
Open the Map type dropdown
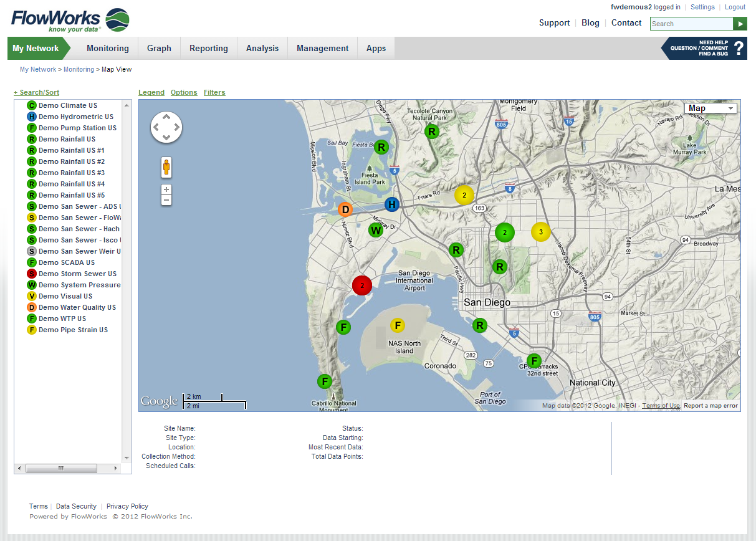tap(711, 108)
